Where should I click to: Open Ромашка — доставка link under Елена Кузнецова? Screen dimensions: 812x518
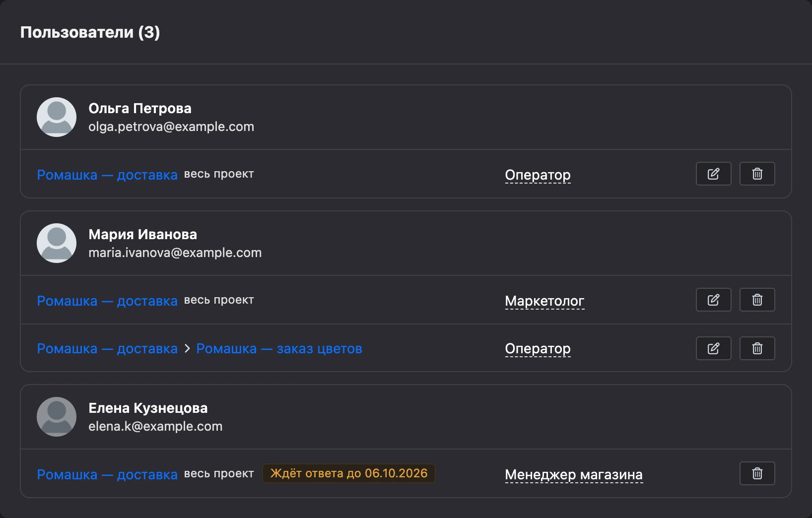107,475
